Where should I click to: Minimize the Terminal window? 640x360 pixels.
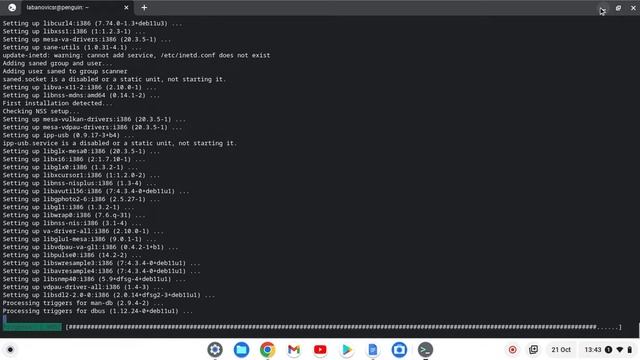point(602,8)
